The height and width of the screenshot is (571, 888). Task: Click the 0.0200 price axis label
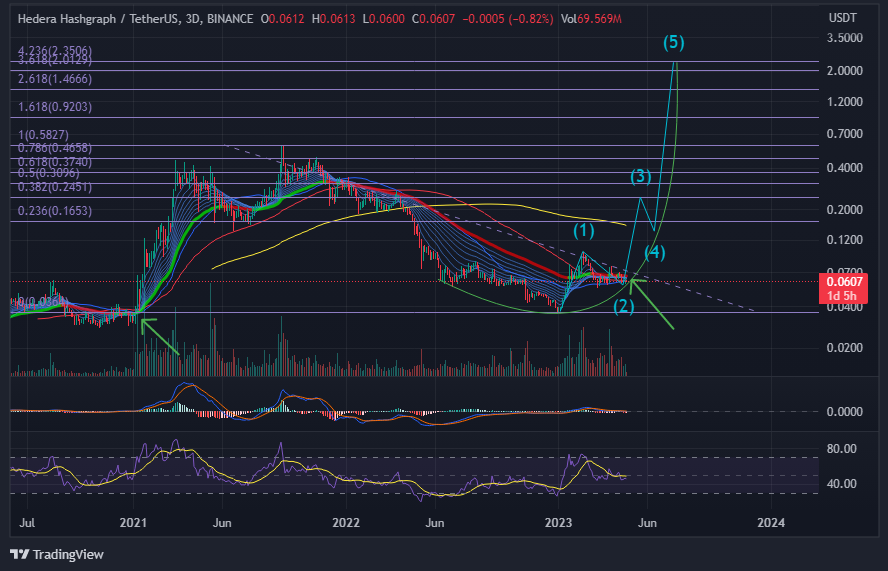844,348
